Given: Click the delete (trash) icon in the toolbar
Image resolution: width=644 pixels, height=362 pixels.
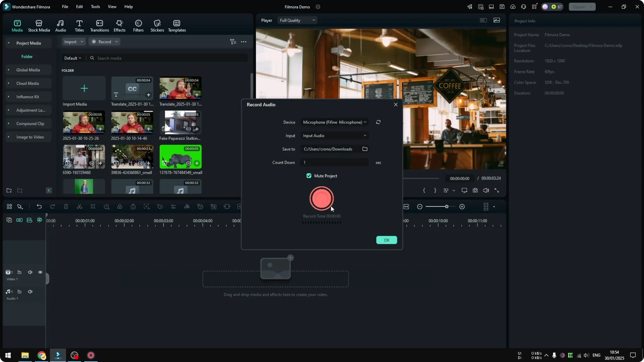Looking at the screenshot, I should pos(66,206).
